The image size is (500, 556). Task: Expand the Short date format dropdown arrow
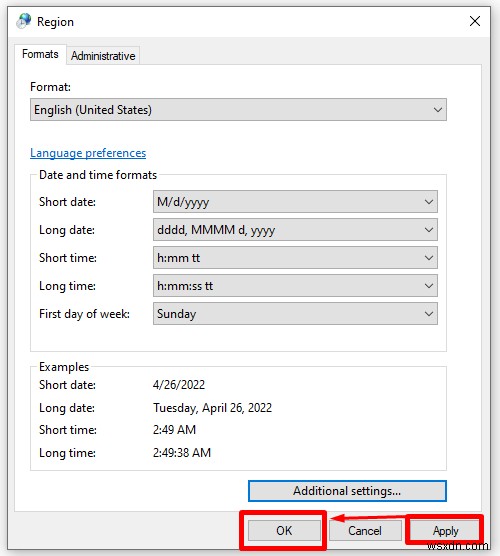click(429, 202)
